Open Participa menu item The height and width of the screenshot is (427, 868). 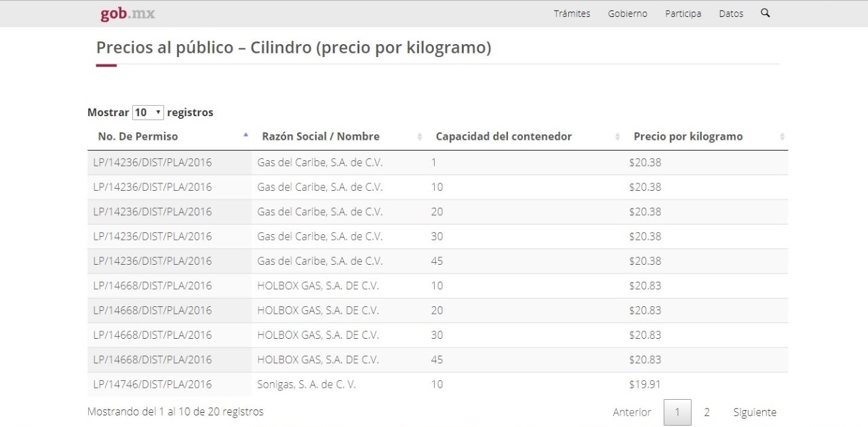683,14
